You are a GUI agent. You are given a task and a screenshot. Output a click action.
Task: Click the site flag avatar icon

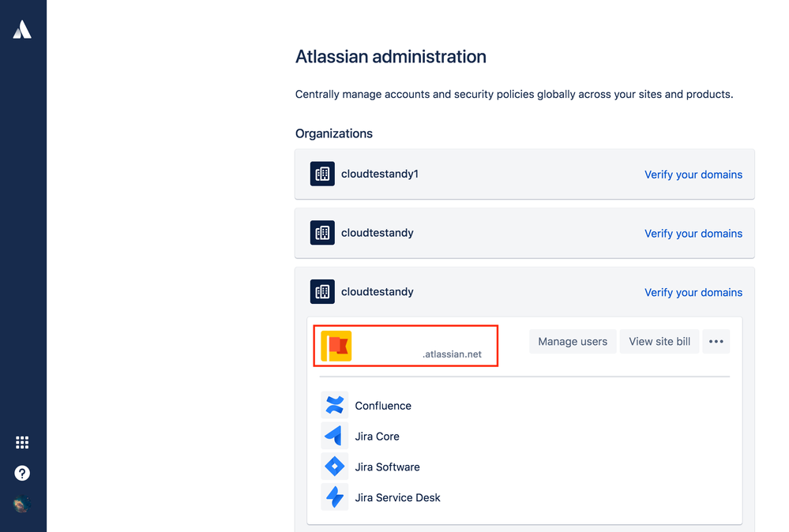tap(336, 346)
